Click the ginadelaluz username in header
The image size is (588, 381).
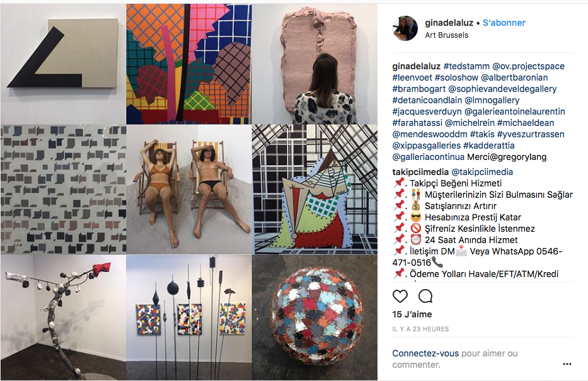(449, 23)
